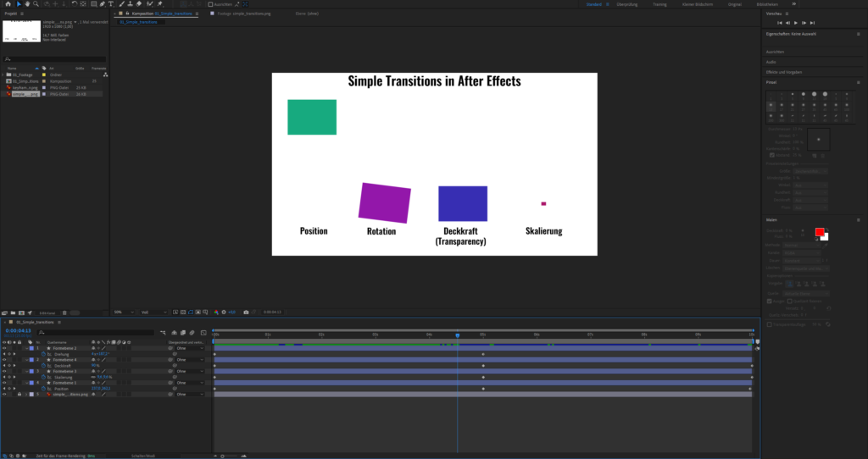This screenshot has width=868, height=459.
Task: Hide Formebene 3 layer with the eye icon
Action: tap(4, 371)
